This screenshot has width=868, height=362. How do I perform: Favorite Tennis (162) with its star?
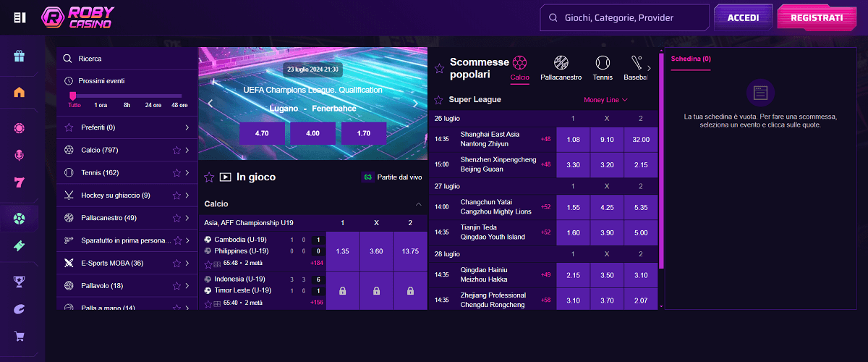coord(176,172)
